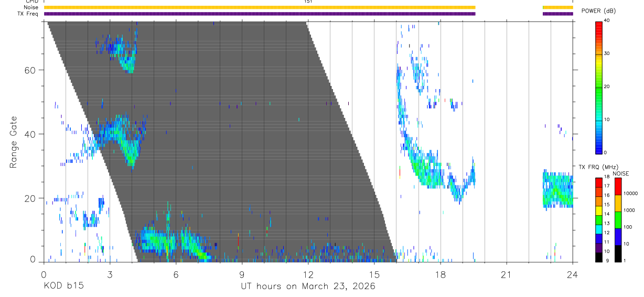Click the 'Range Gate' y-axis label
Screen dimensions: 644x297
(x=14, y=141)
